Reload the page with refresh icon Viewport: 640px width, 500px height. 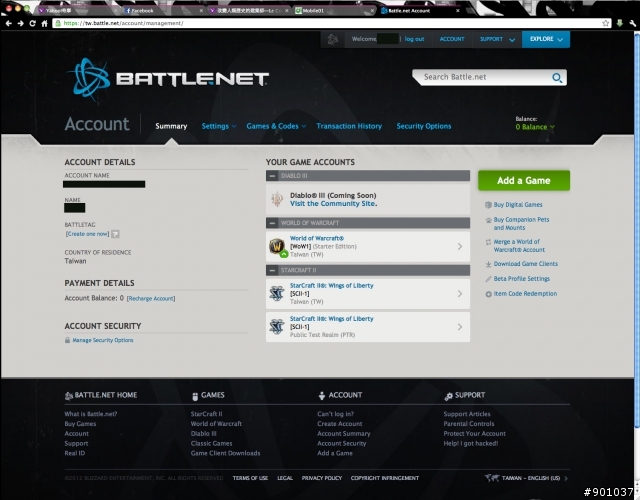pos(32,23)
